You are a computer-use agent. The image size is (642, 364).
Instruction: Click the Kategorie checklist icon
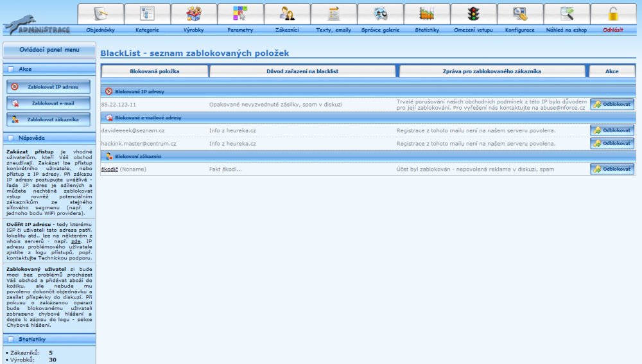click(x=147, y=14)
